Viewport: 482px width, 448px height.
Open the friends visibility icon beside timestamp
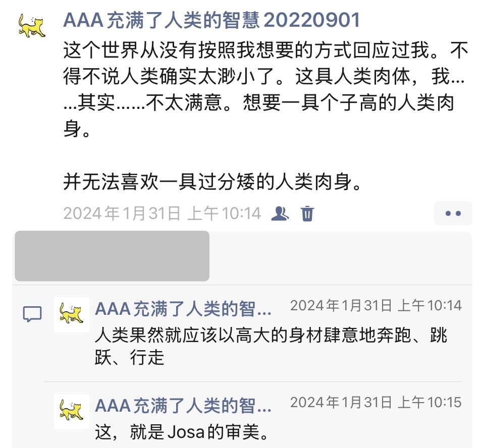tap(280, 213)
